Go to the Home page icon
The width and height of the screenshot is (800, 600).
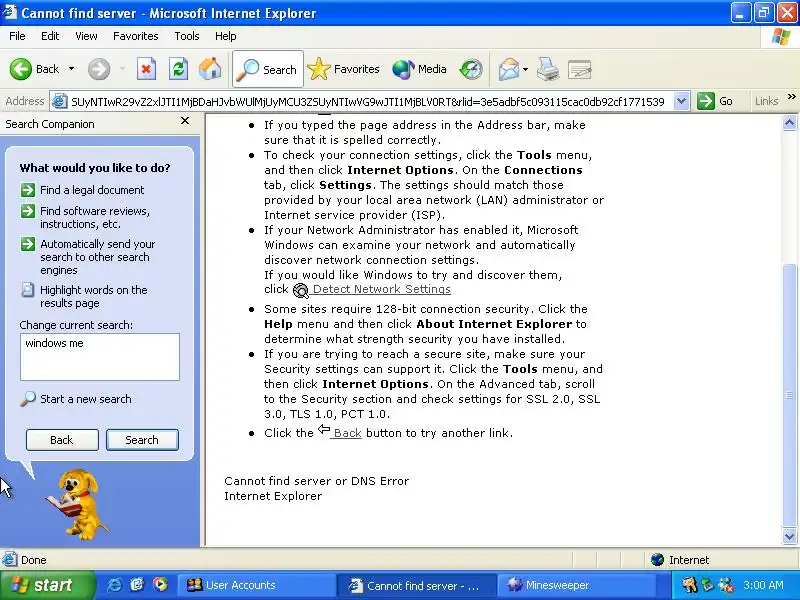click(x=210, y=69)
